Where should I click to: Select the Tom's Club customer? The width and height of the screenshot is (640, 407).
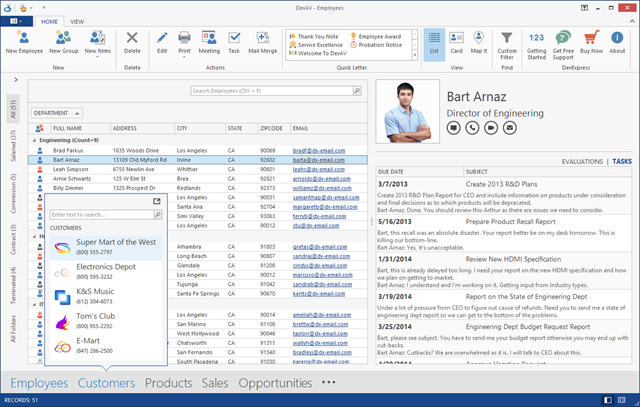click(x=106, y=320)
